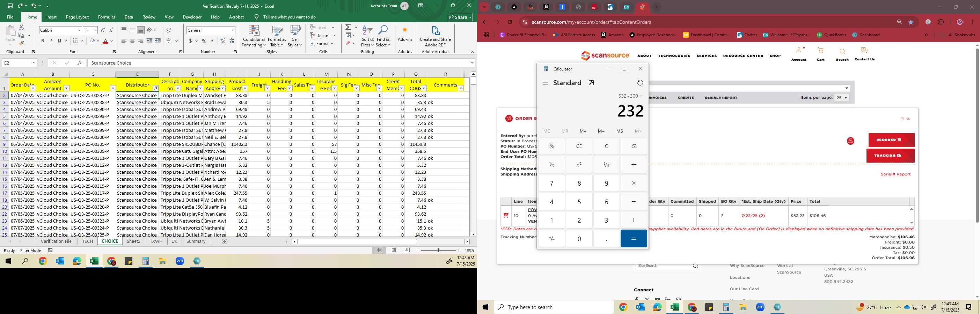
Task: Click the Cut scissors icon in Excel
Action: (21, 27)
